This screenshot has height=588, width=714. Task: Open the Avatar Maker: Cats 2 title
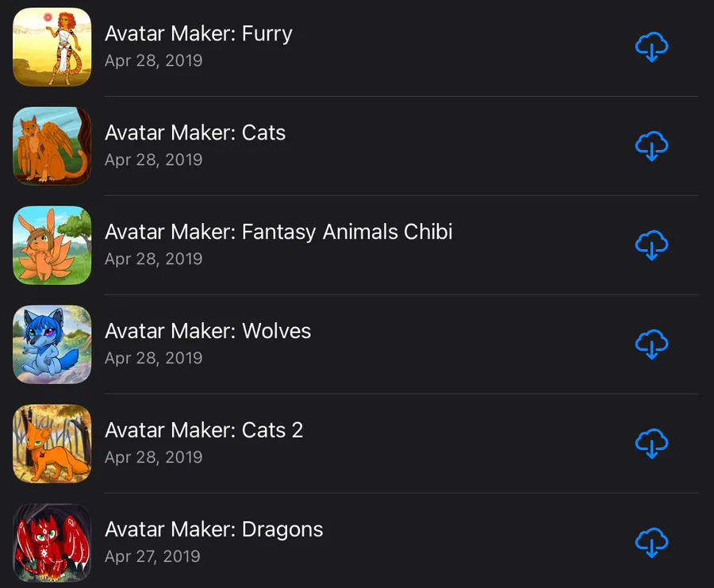click(204, 430)
